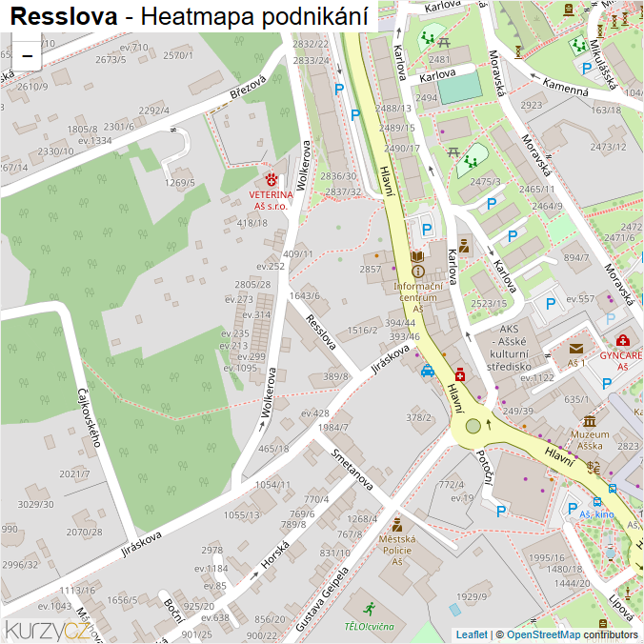
Task: Select the playground icon near Karlova top
Action: point(428,38)
